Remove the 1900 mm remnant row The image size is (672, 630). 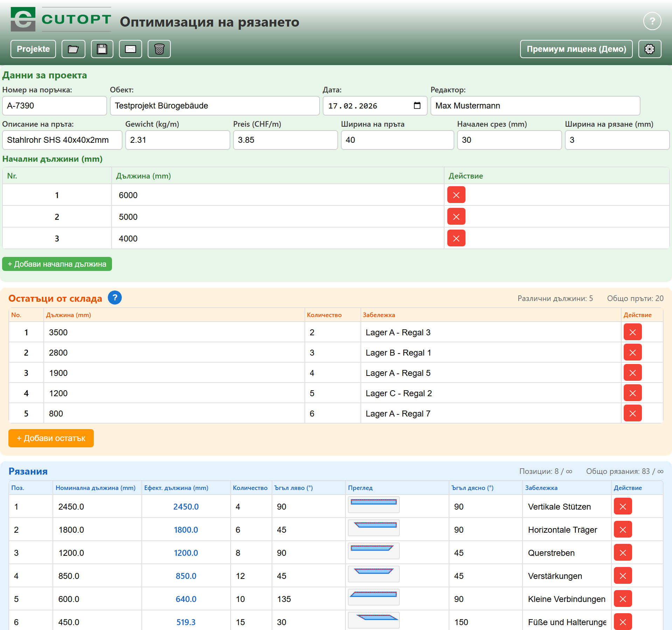(633, 373)
